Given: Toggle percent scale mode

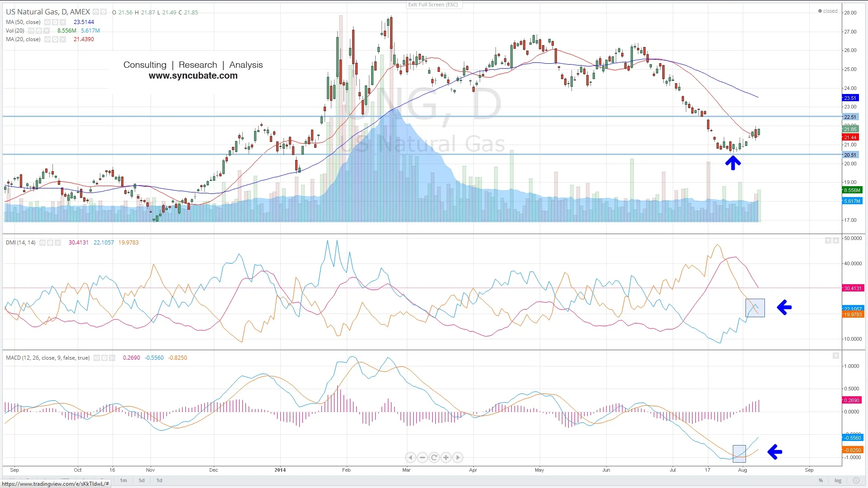Looking at the screenshot, I should click(x=821, y=481).
